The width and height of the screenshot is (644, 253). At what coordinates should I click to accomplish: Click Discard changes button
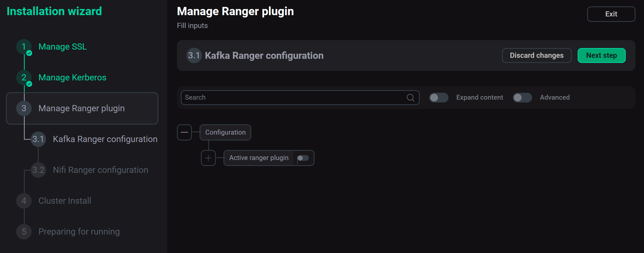pyautogui.click(x=537, y=55)
